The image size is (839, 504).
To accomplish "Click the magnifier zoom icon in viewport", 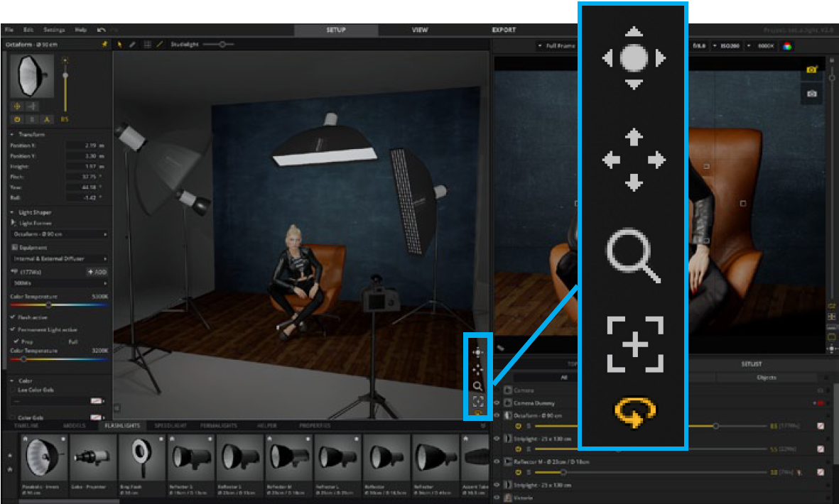I will pyautogui.click(x=477, y=386).
